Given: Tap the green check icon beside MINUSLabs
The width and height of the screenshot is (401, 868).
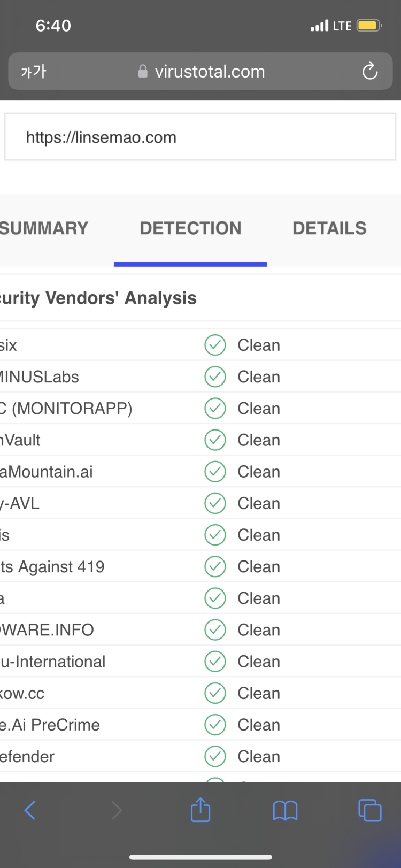Looking at the screenshot, I should [x=215, y=377].
